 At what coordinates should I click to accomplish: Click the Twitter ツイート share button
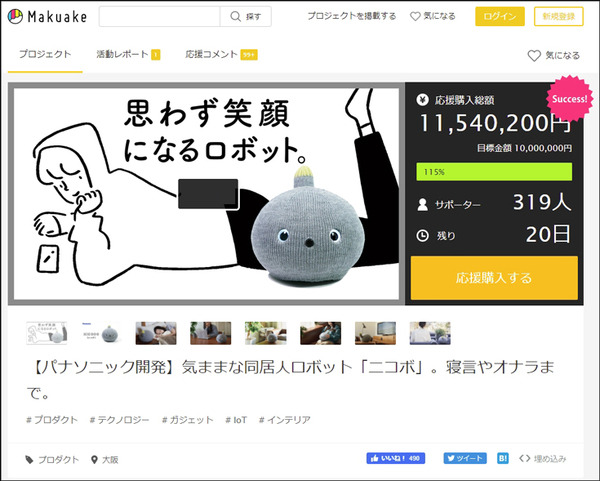[x=463, y=459]
